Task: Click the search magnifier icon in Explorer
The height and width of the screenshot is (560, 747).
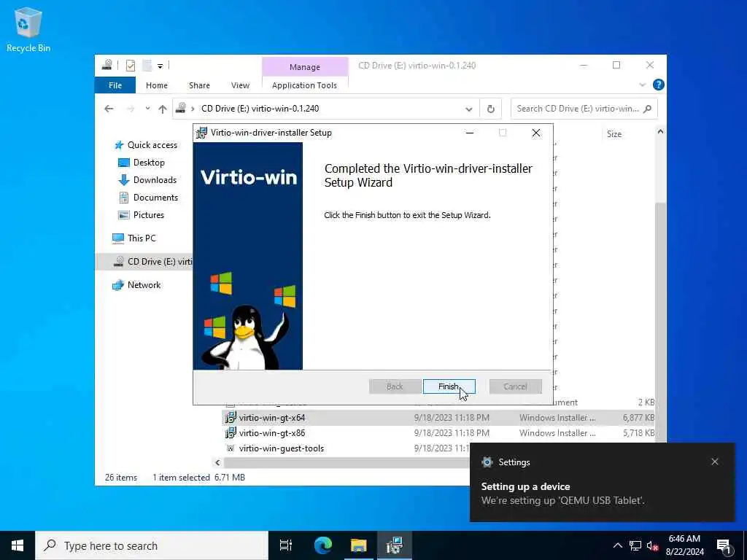Action: (647, 109)
